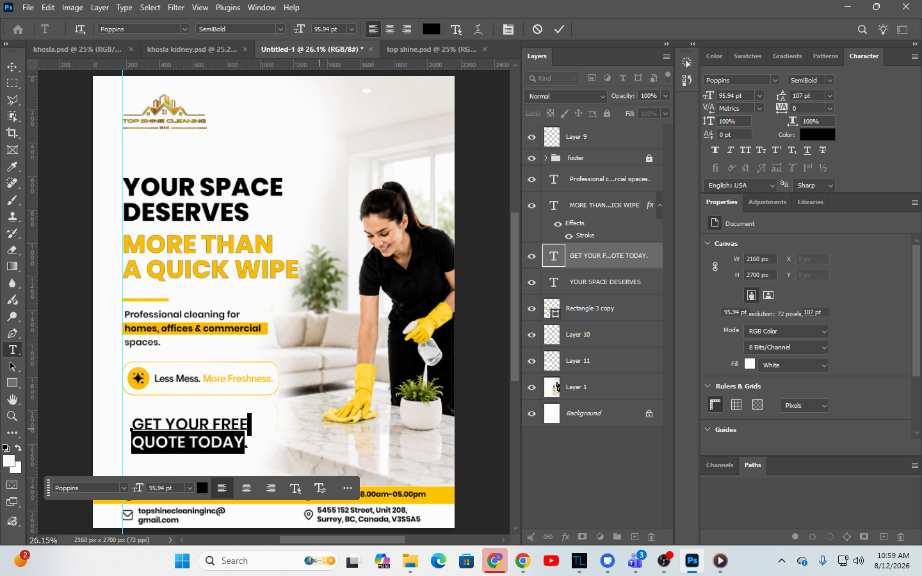Hide the Background layer
This screenshot has height=576, width=922.
click(532, 413)
